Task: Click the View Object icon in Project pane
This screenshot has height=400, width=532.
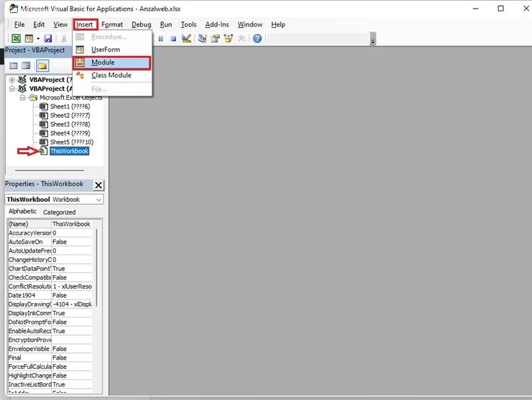Action: 26,66
